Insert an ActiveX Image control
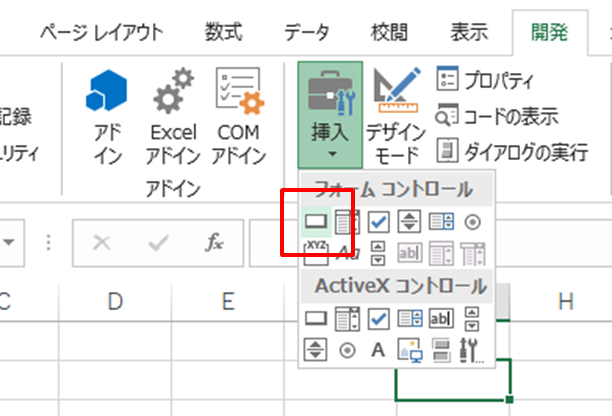Image resolution: width=612 pixels, height=416 pixels. 410,350
